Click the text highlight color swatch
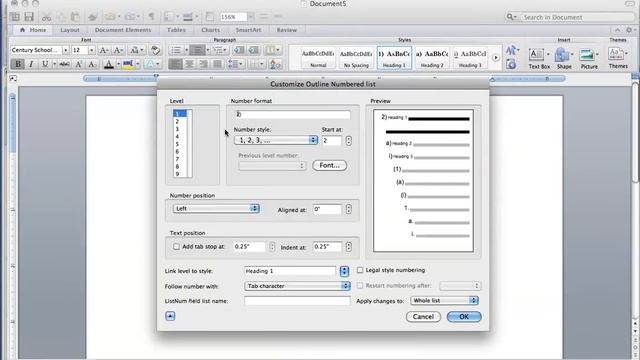The width and height of the screenshot is (640, 360). coord(128,64)
